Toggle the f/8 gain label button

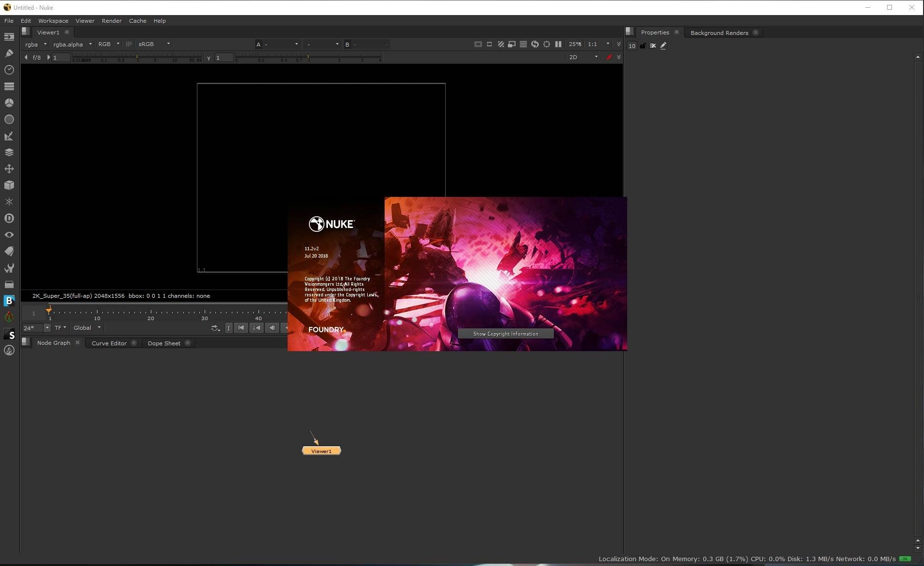pyautogui.click(x=37, y=57)
